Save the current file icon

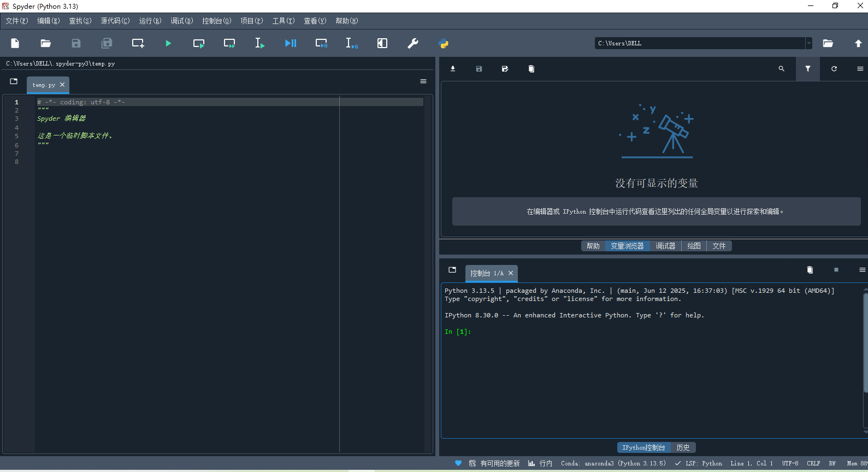click(x=76, y=43)
